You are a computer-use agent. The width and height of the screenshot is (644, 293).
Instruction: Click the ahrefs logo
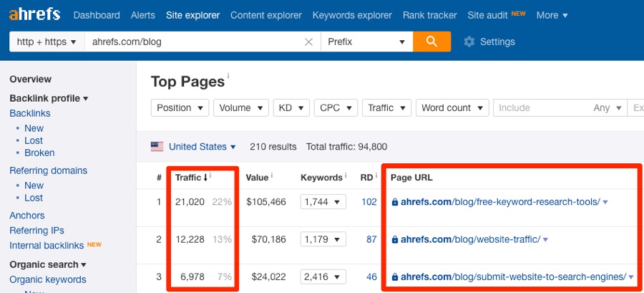(35, 15)
